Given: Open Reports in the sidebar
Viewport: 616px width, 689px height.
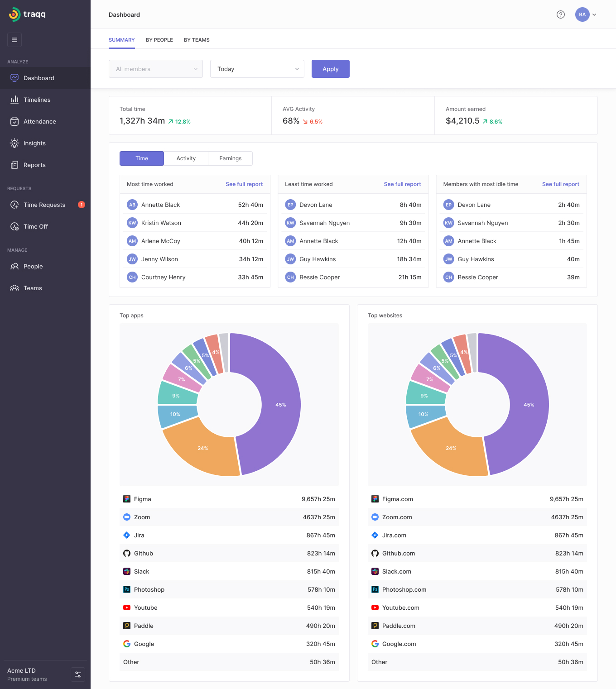Looking at the screenshot, I should coord(45,165).
